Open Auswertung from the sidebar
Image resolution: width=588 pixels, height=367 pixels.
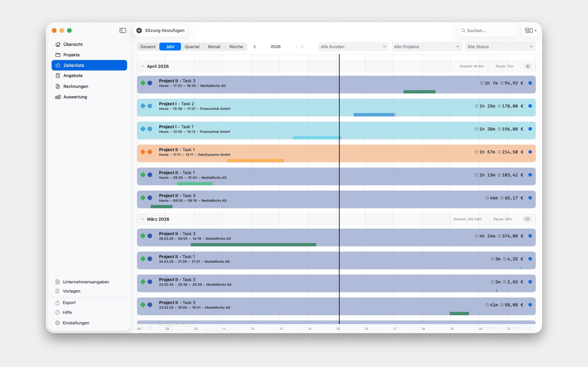[75, 97]
